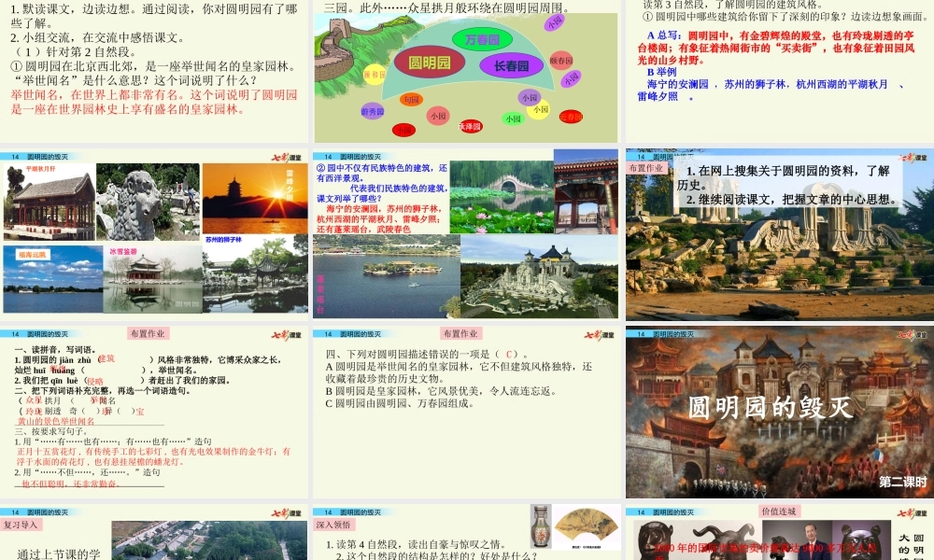Viewport: 934px width, 560px height.
Task: Click the red 圆明园 oval in the diagram
Action: point(430,63)
